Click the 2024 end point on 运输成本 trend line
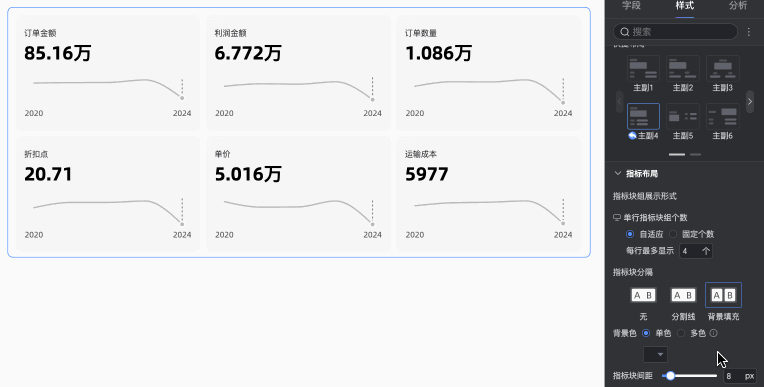764x387 pixels. click(x=563, y=224)
